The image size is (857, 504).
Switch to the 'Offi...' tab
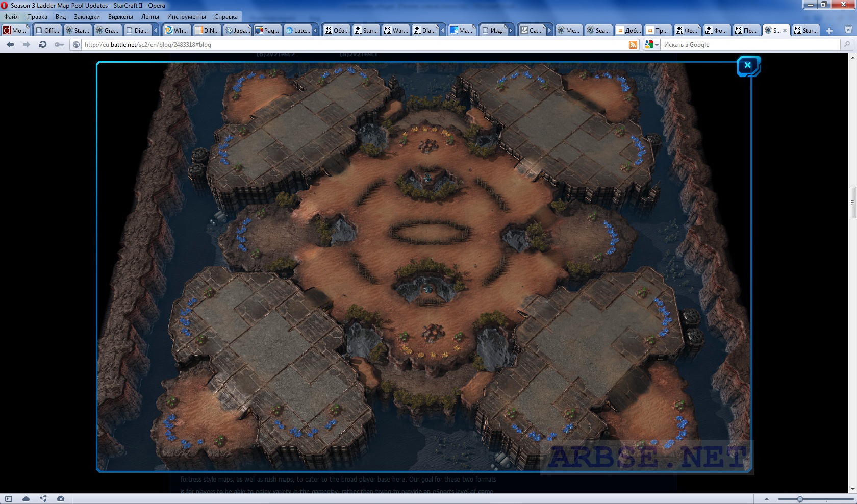(x=46, y=30)
